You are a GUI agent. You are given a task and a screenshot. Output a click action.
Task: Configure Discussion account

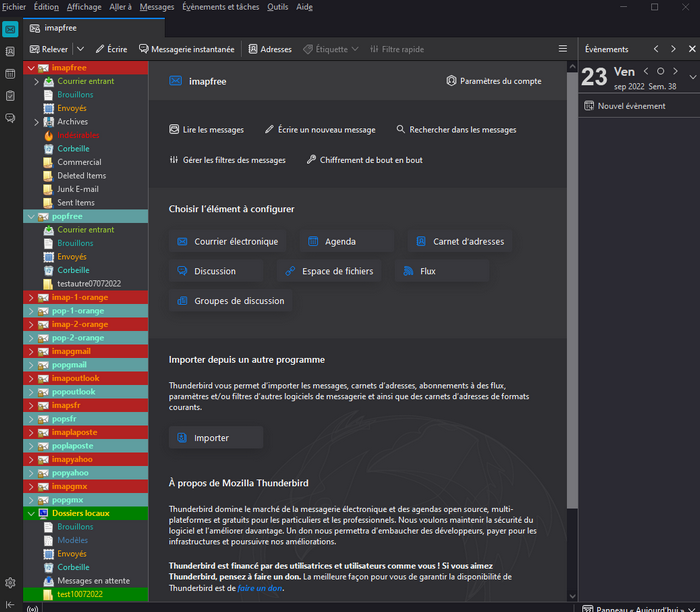216,271
